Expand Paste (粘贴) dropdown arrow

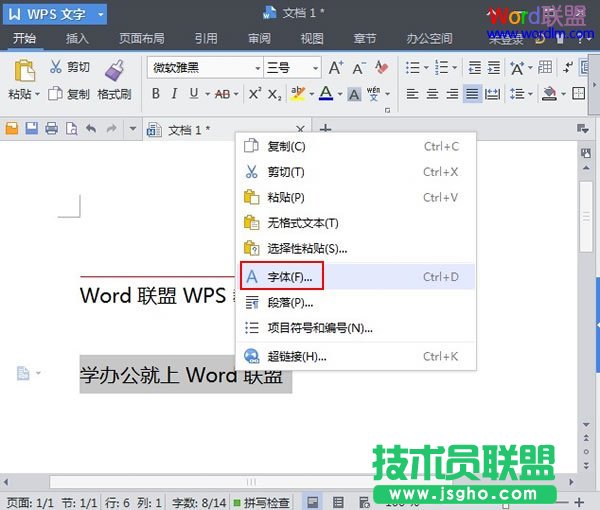[37, 94]
